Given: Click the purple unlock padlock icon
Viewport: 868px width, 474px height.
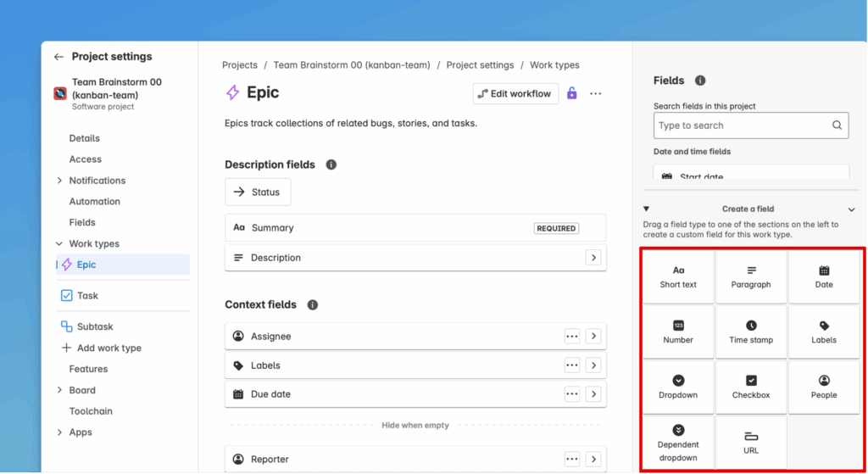Looking at the screenshot, I should pyautogui.click(x=572, y=93).
